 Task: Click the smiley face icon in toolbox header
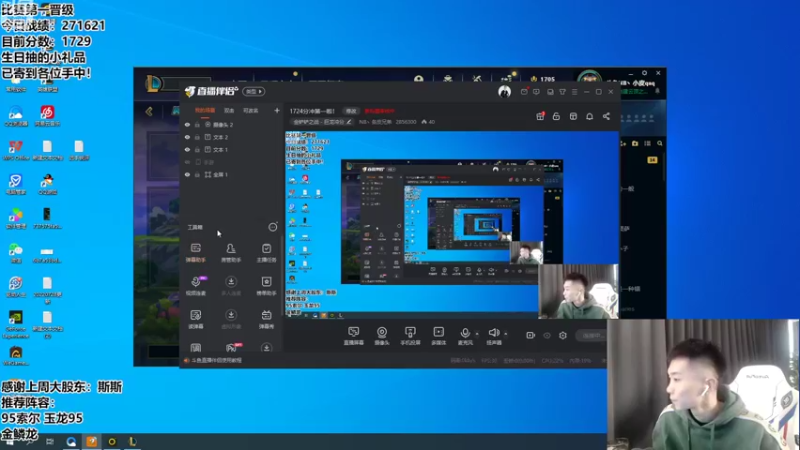click(273, 227)
